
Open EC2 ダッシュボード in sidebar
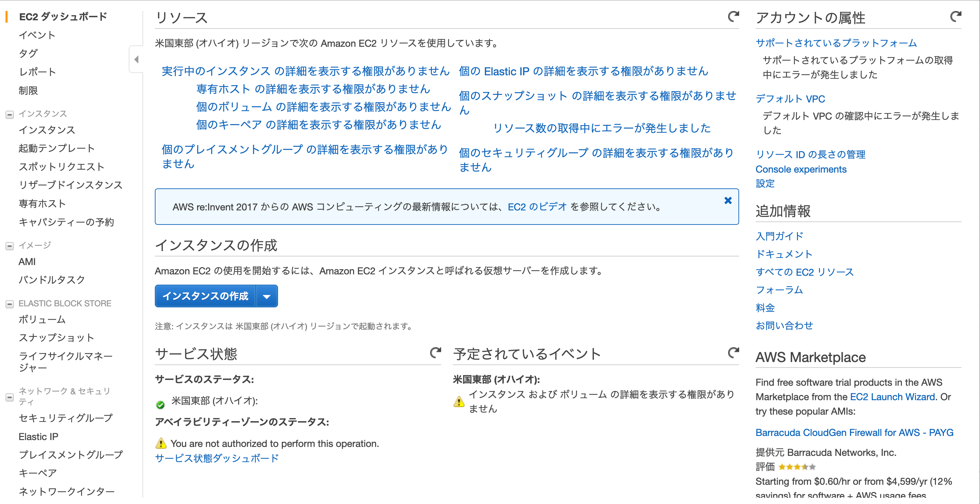(x=63, y=17)
